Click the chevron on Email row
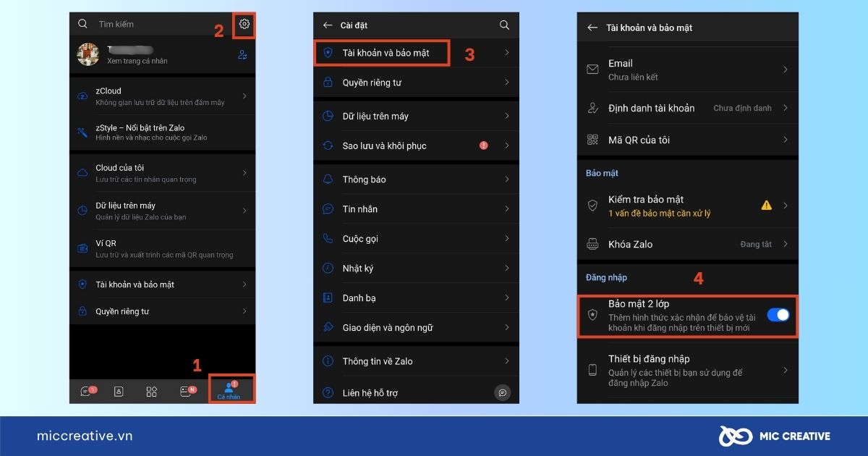The image size is (868, 456). click(786, 69)
